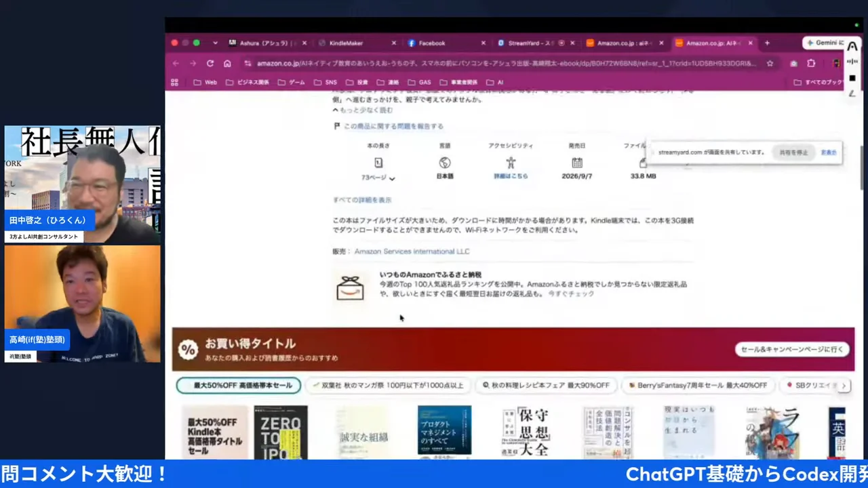This screenshot has width=868, height=488.
Task: Click この商品に関する問題を報告する link
Action: 393,126
